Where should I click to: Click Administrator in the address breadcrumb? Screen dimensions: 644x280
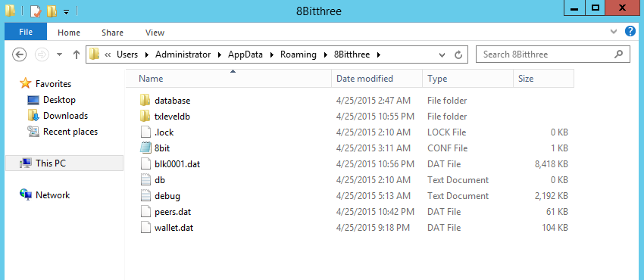(183, 54)
